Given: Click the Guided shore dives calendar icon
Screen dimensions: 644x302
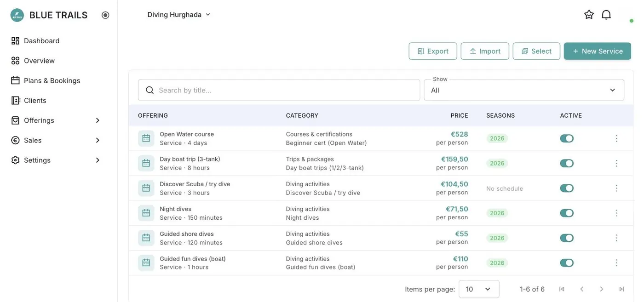Looking at the screenshot, I should (146, 238).
